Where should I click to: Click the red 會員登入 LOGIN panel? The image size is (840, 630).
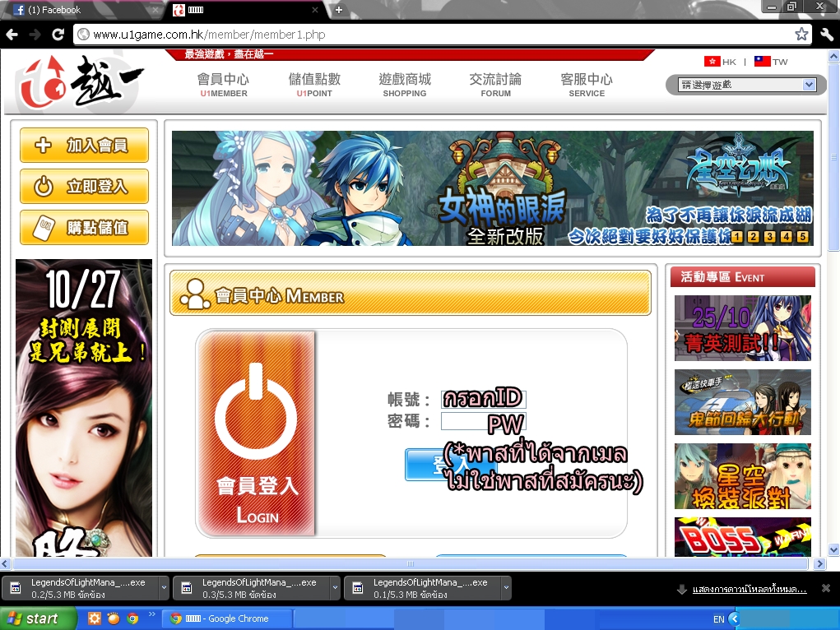click(257, 433)
